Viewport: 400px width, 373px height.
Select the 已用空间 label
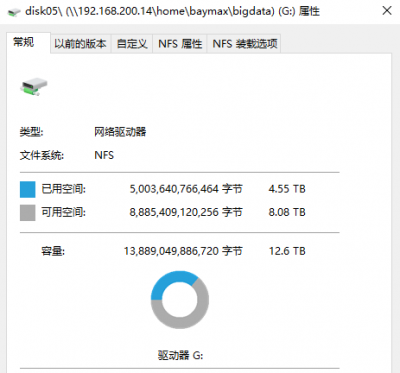click(63, 189)
